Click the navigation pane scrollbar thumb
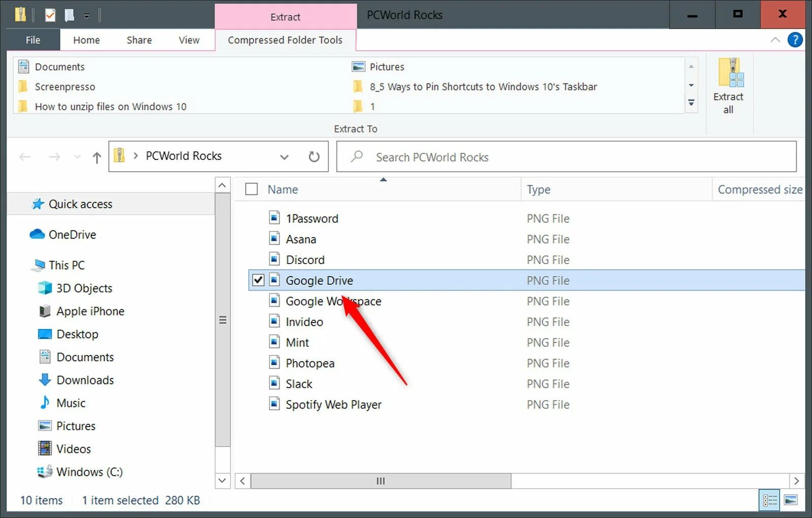812x518 pixels. coord(222,320)
